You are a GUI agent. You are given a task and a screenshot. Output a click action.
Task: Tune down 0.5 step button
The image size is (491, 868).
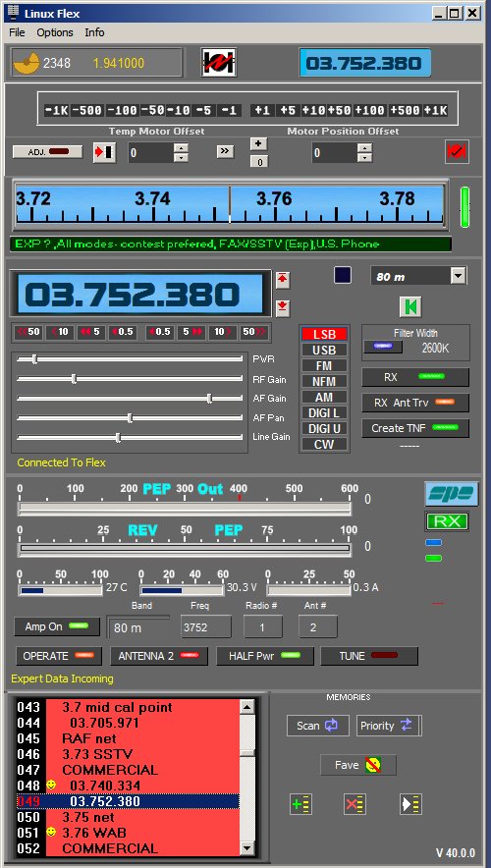(123, 332)
